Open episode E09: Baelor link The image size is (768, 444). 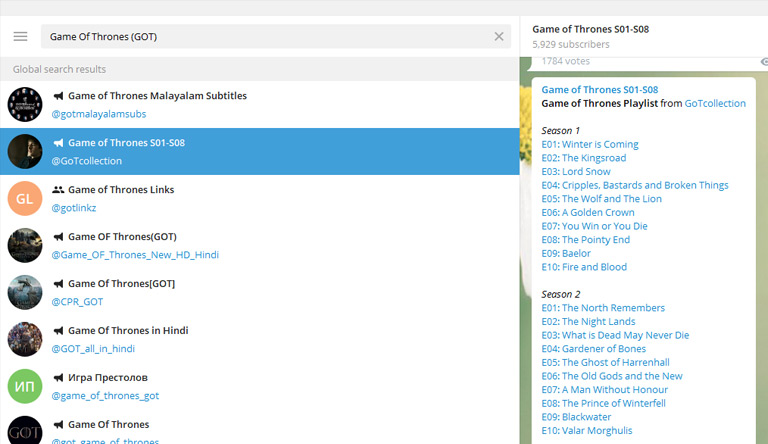(566, 254)
